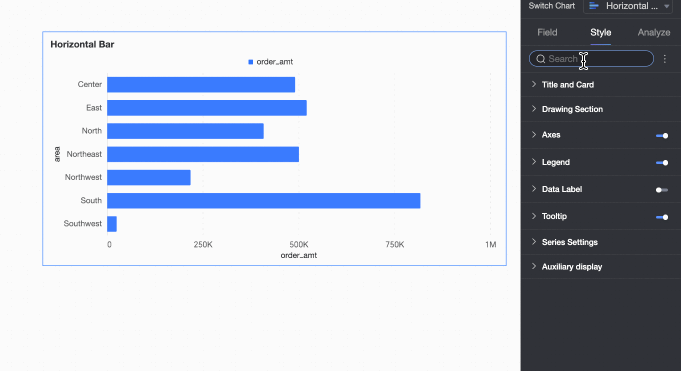This screenshot has height=371, width=681.
Task: Open the Switch Chart dropdown arrow
Action: [667, 7]
